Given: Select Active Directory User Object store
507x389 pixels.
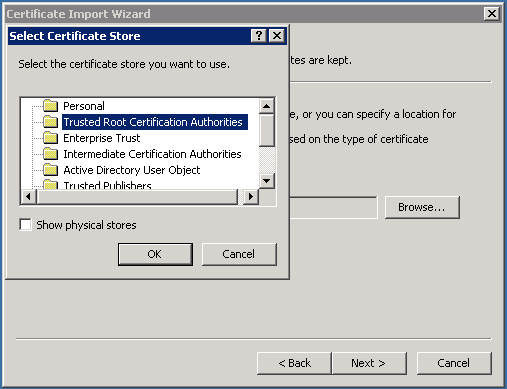Looking at the screenshot, I should tap(132, 170).
